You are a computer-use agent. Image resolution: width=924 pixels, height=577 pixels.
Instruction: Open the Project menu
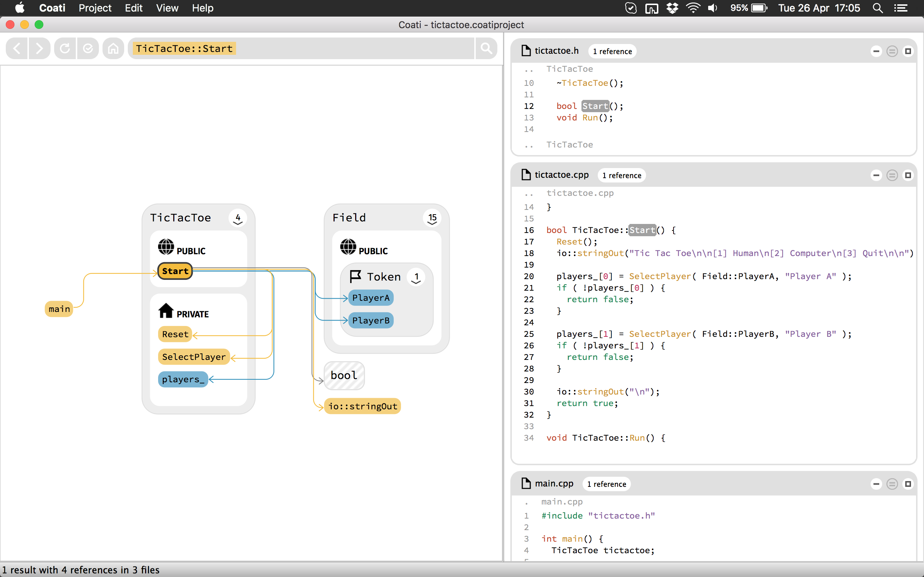pyautogui.click(x=95, y=8)
